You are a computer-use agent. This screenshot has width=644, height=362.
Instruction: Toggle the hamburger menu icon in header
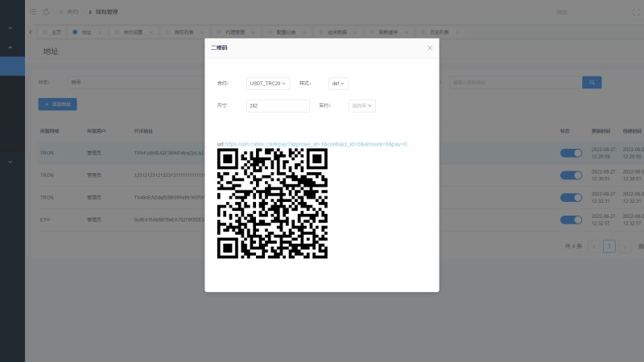click(33, 12)
